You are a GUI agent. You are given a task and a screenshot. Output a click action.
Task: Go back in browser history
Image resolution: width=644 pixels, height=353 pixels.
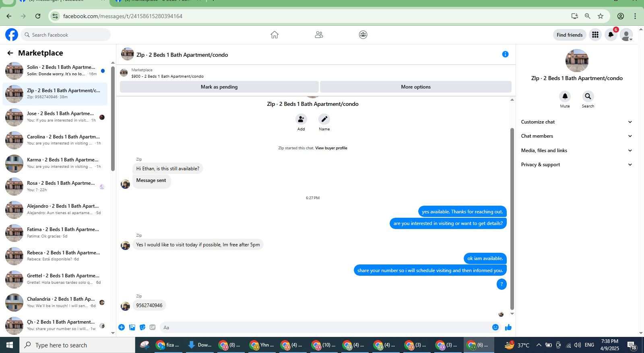(x=9, y=16)
